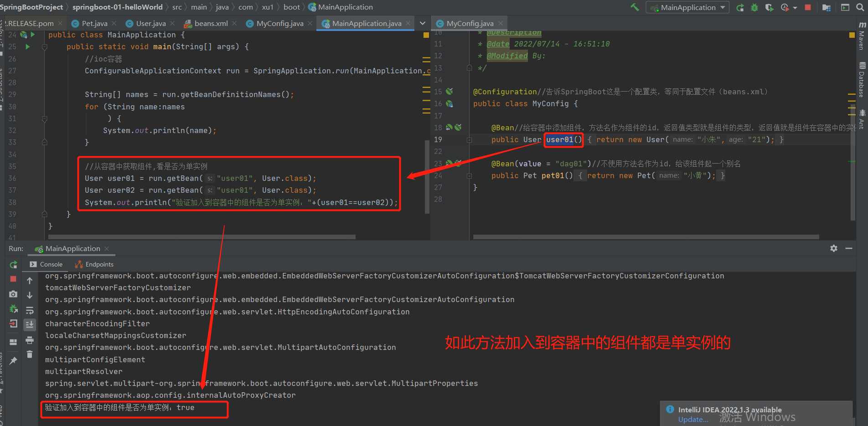Open the Ant tool window
Screen dimensions: 868x426
(862, 118)
